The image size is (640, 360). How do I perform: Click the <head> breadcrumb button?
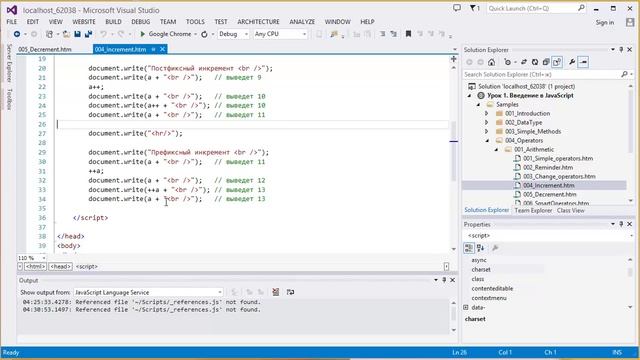[60, 266]
